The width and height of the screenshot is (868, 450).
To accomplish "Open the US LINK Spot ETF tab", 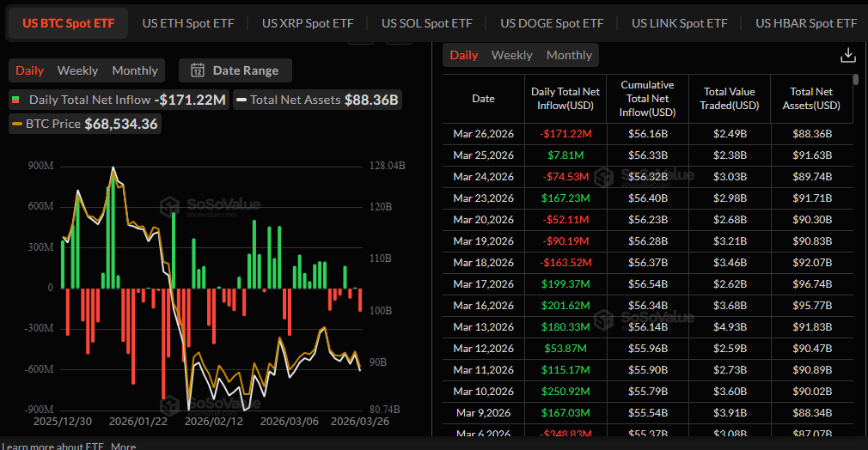I will tap(679, 23).
